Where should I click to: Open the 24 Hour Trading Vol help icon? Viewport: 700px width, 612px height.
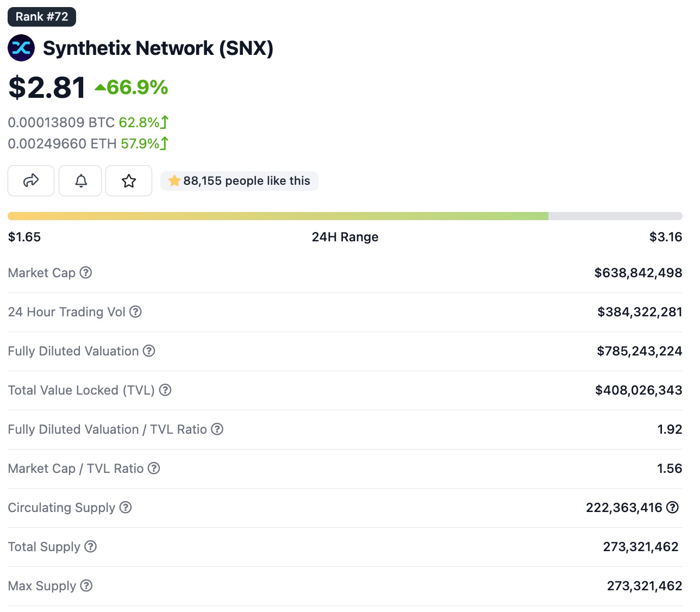click(136, 311)
